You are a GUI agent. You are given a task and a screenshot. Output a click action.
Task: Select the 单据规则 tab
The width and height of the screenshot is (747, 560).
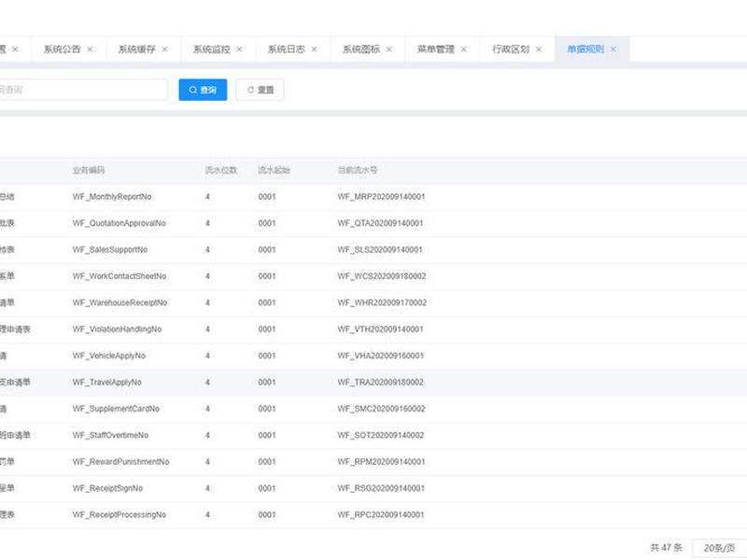click(x=585, y=49)
